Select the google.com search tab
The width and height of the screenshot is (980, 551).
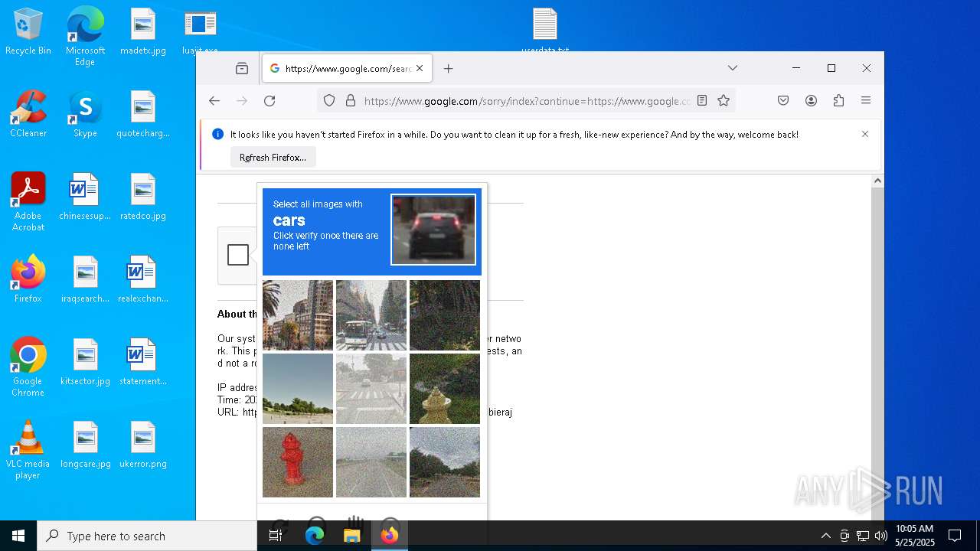pyautogui.click(x=347, y=68)
